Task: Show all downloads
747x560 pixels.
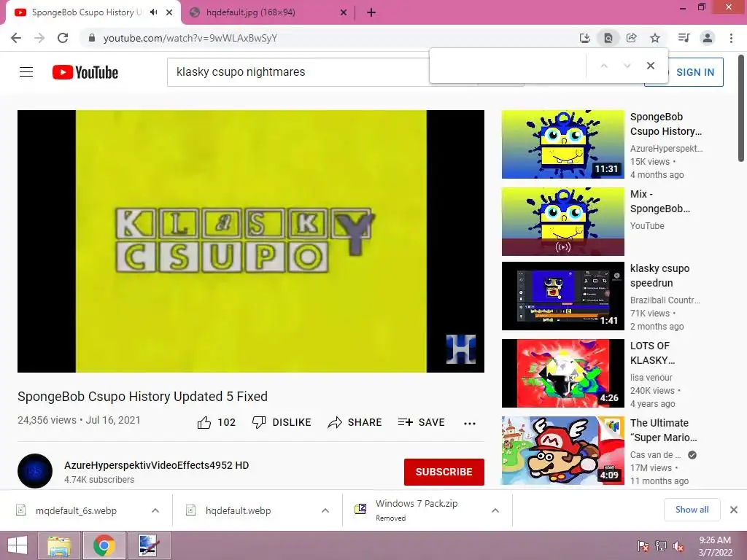Action: (x=692, y=510)
